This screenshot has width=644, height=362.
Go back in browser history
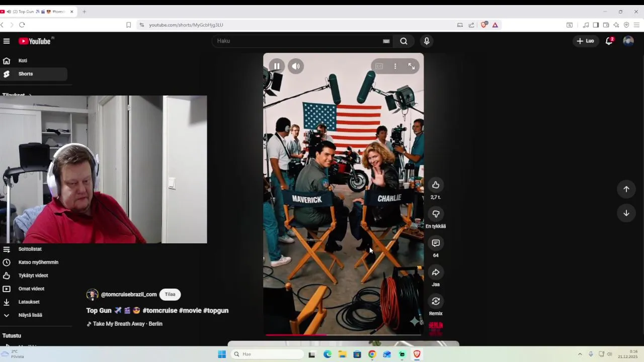point(3,25)
